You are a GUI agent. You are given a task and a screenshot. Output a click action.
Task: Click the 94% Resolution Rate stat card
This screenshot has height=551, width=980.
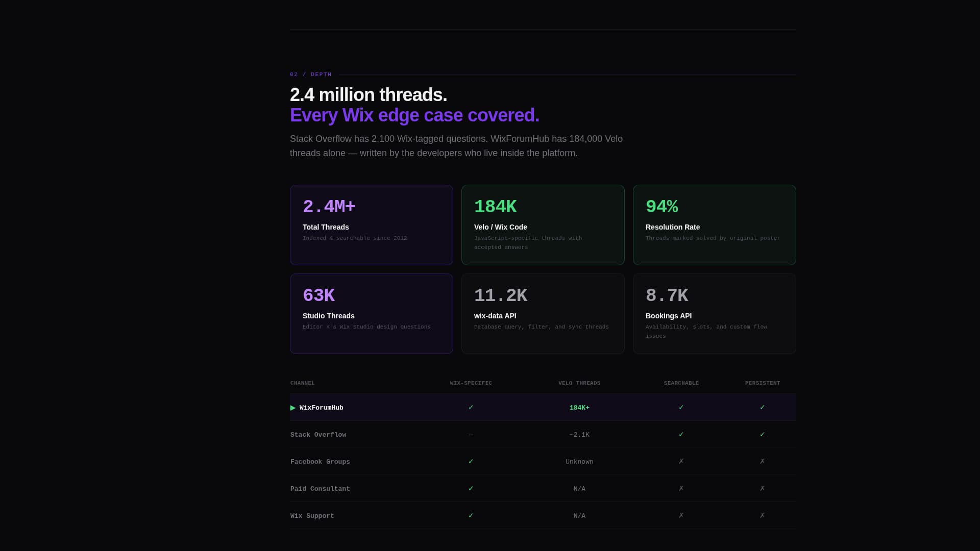[x=714, y=224]
